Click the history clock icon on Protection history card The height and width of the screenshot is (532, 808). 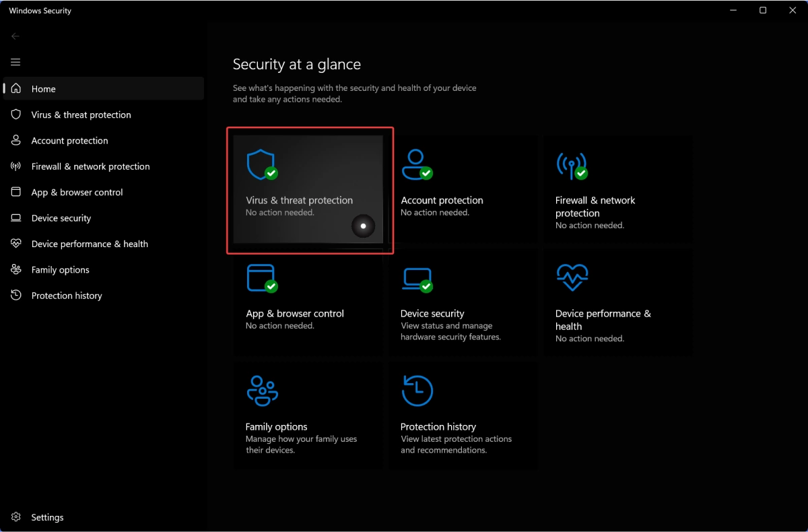[x=417, y=391]
